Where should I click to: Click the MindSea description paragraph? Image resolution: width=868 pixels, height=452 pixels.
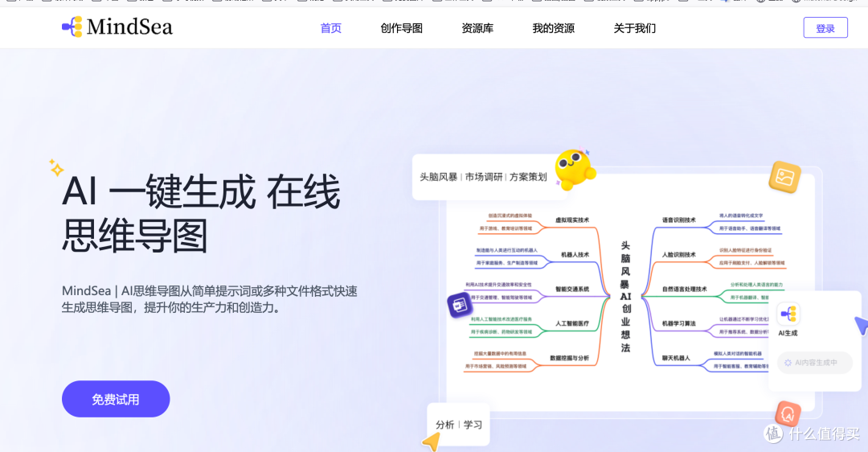point(209,299)
